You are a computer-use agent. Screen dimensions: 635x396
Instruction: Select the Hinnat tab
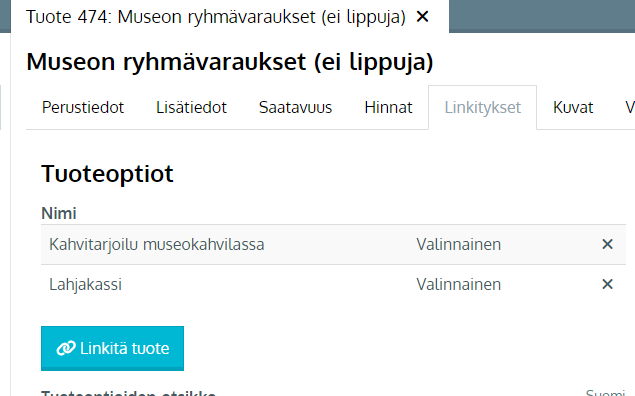click(x=388, y=108)
